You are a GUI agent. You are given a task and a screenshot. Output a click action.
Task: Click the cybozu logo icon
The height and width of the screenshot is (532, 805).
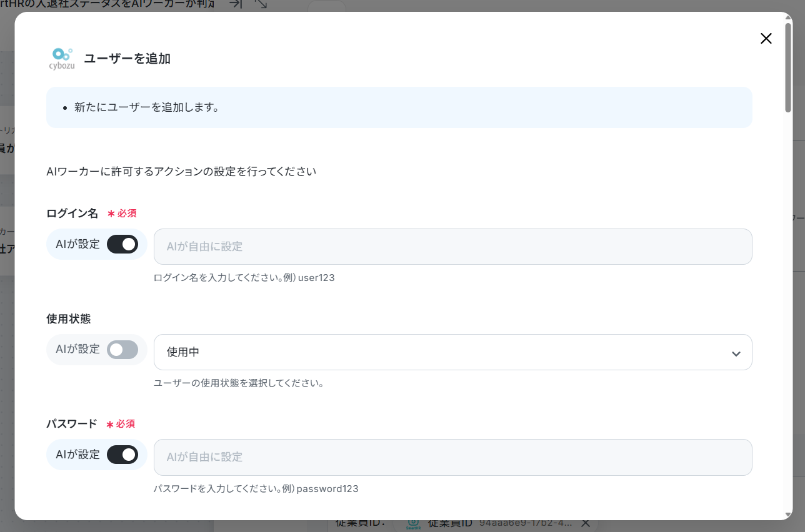(x=61, y=59)
